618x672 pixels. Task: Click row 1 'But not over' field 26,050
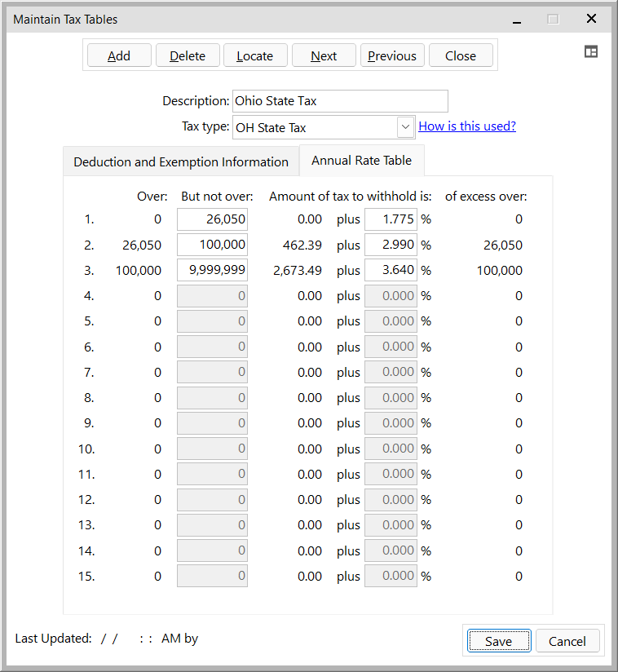[212, 219]
